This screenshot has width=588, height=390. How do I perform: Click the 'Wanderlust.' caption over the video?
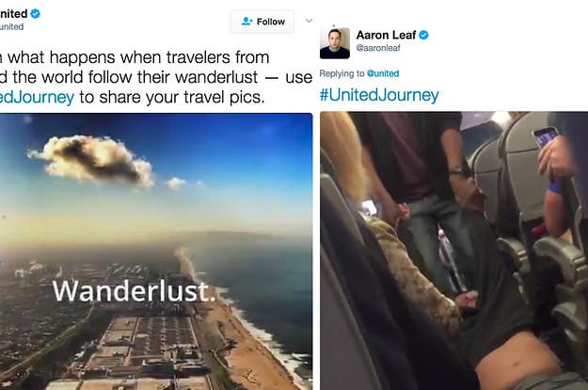pyautogui.click(x=135, y=291)
